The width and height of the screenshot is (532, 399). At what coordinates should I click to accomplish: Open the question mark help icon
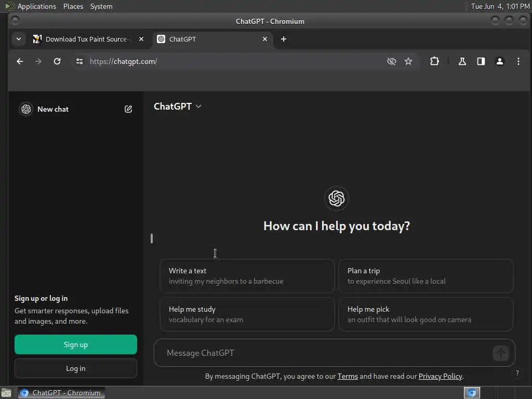click(x=517, y=373)
